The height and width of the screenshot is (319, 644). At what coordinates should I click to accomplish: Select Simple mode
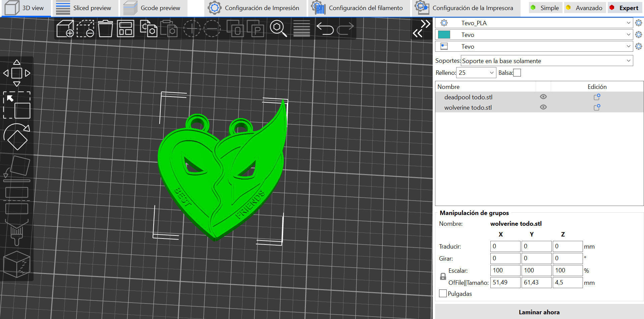tap(545, 8)
